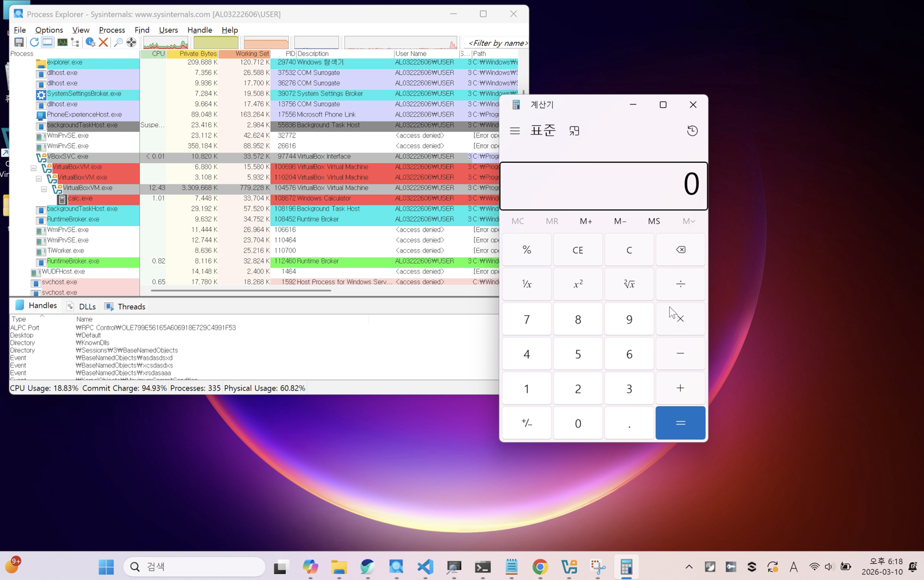Screen dimensions: 924x580
Task: Open the Process menu
Action: (x=112, y=30)
